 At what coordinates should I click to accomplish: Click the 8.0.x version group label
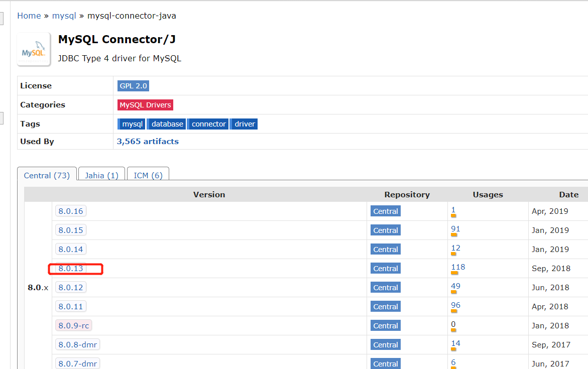[x=38, y=288]
